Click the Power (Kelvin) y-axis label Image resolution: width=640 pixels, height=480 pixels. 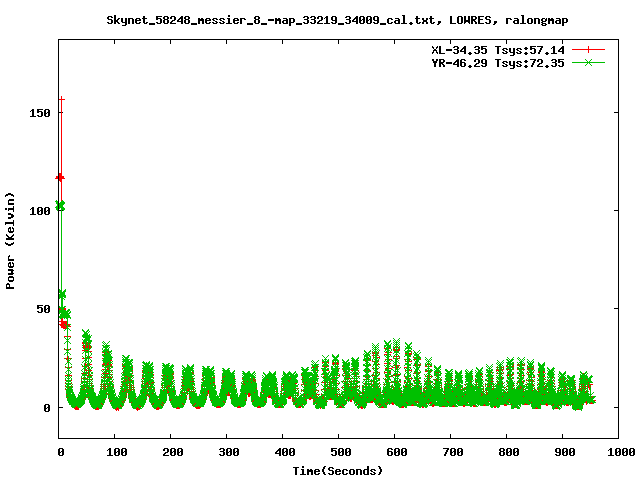(10, 241)
